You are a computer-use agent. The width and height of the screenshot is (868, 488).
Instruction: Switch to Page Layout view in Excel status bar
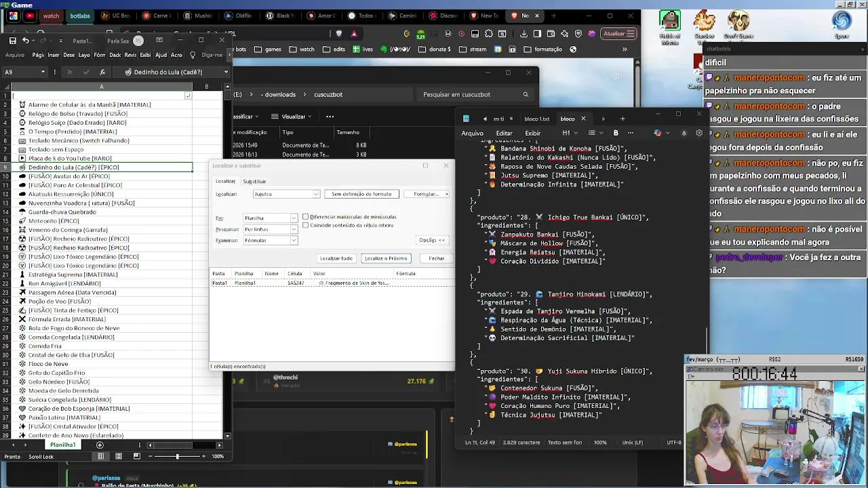pyautogui.click(x=119, y=456)
